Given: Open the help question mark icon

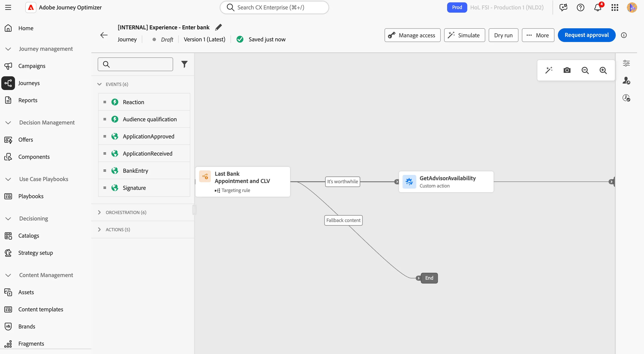Looking at the screenshot, I should 580,7.
